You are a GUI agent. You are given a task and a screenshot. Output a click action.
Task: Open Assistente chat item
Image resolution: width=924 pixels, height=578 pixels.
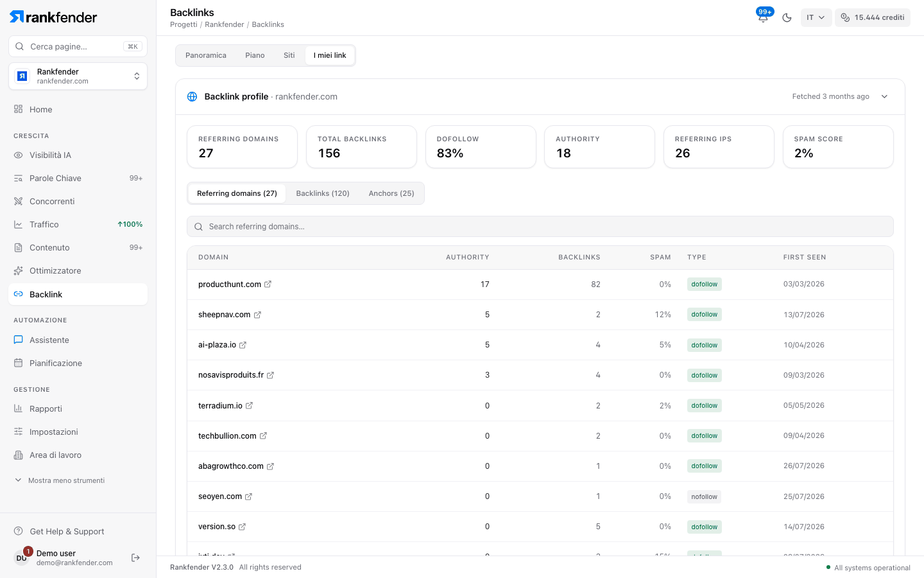[78, 340]
